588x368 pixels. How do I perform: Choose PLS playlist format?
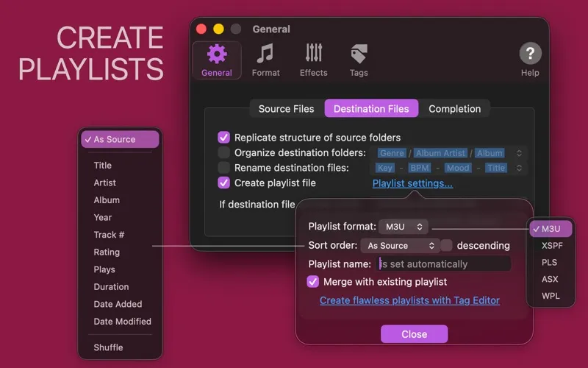[x=551, y=263]
